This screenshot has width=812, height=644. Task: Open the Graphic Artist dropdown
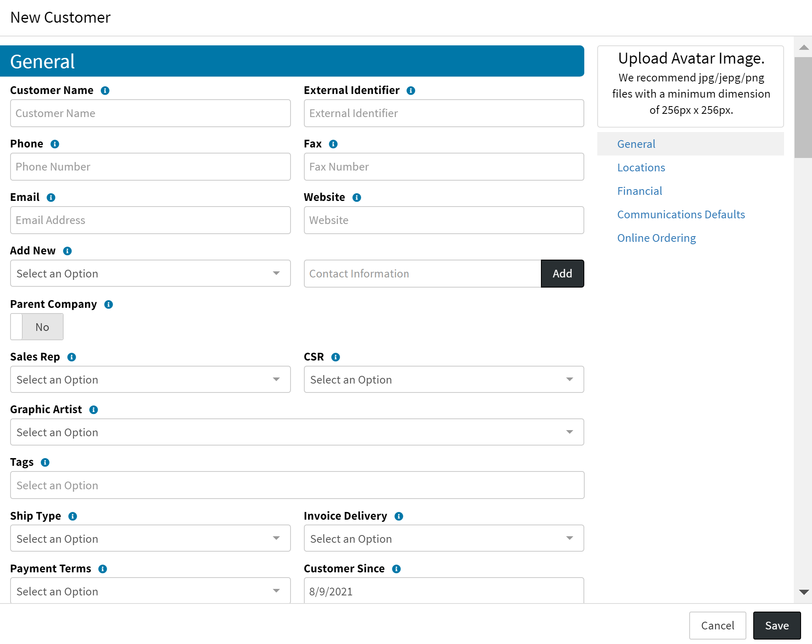(297, 432)
